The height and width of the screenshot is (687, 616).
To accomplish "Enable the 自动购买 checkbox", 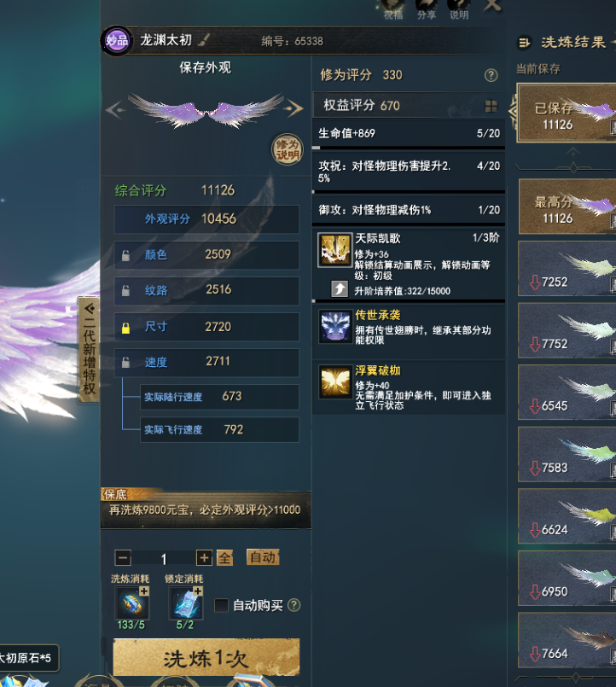I will click(221, 606).
